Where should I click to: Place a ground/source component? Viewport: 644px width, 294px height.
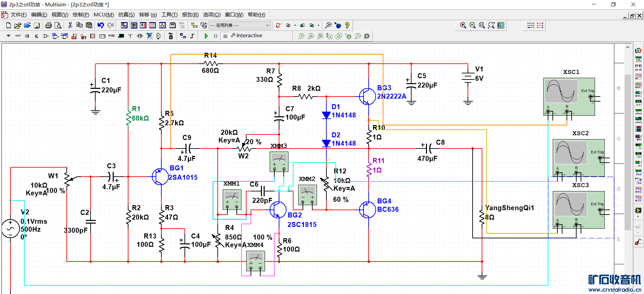click(8, 36)
